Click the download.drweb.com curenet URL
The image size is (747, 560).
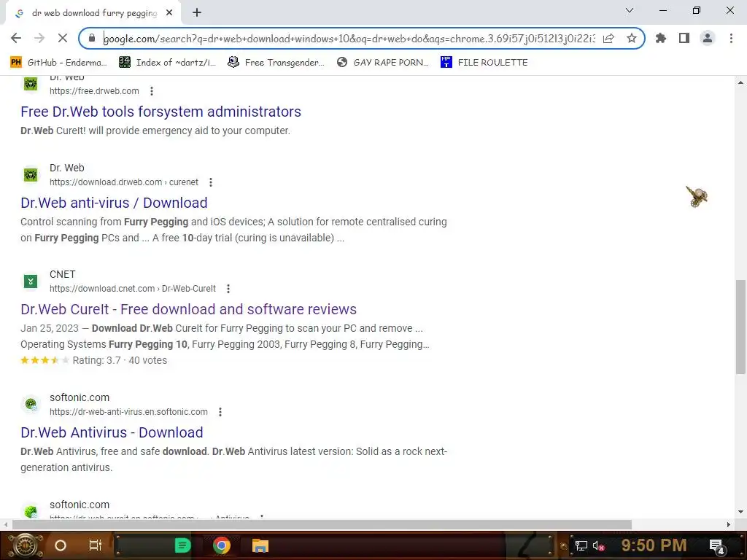(124, 182)
